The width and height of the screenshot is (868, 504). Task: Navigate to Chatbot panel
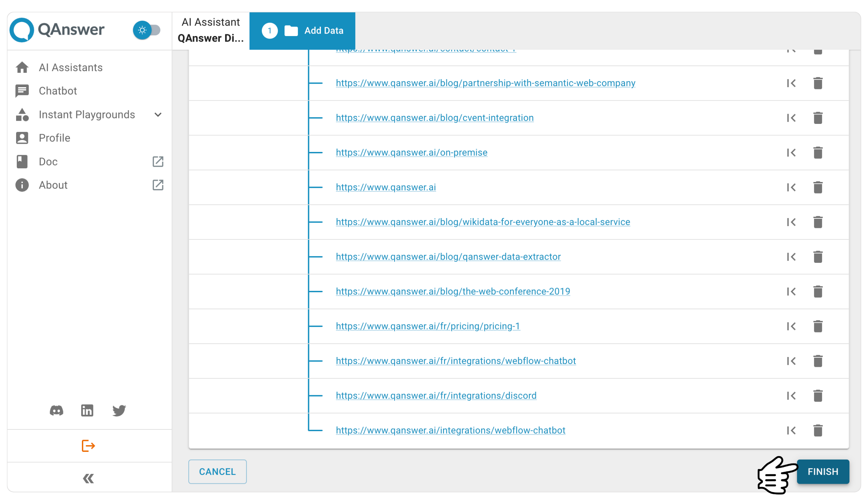pos(58,91)
